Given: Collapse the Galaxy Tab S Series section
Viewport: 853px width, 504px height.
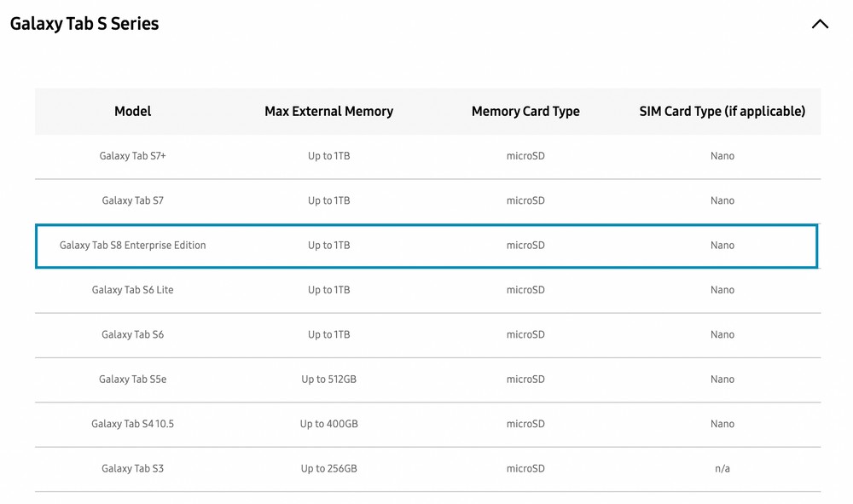Looking at the screenshot, I should point(820,24).
